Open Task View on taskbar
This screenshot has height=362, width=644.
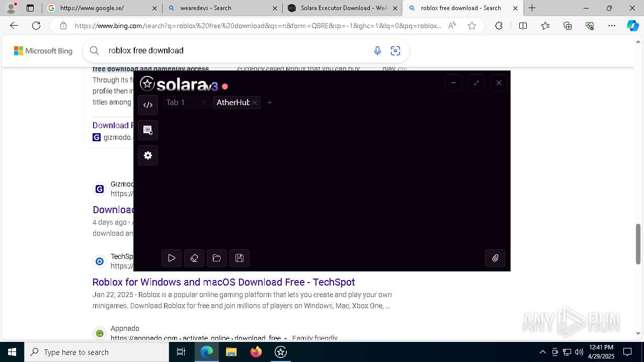tap(182, 352)
